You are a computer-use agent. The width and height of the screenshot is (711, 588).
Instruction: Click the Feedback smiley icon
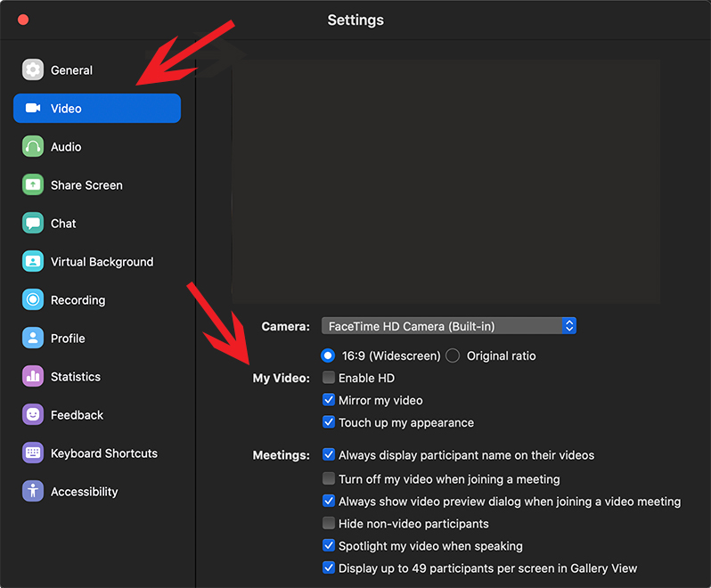point(33,415)
